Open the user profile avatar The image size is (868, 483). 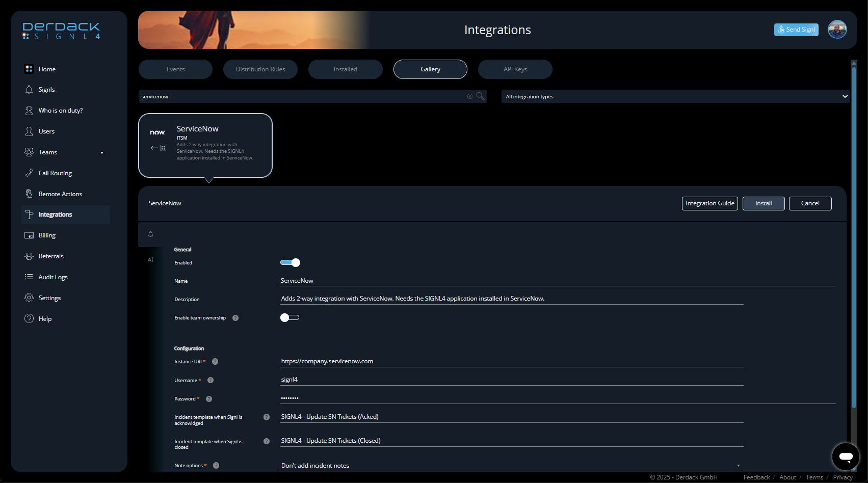point(837,30)
